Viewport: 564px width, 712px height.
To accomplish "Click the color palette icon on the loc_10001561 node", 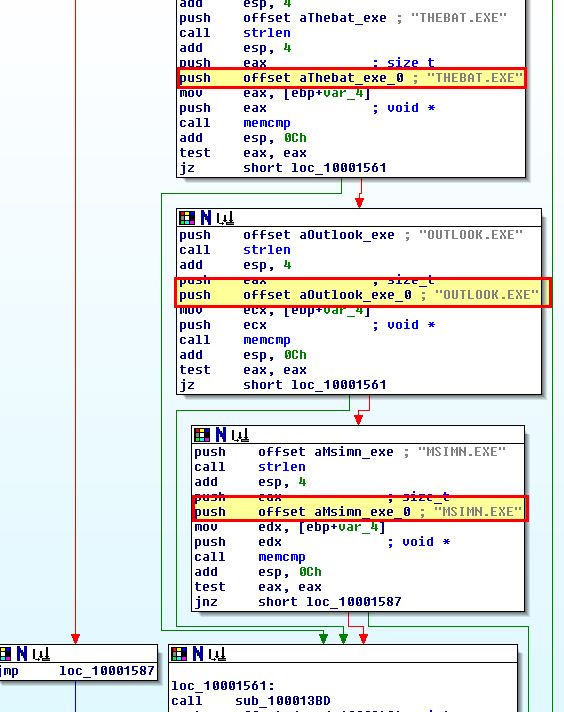I will 178,654.
